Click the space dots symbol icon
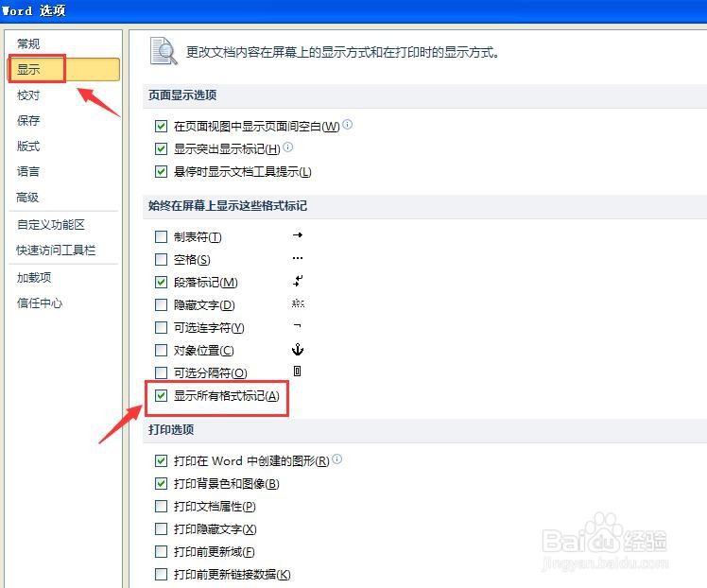Screen dimensions: 707x588 coord(298,258)
